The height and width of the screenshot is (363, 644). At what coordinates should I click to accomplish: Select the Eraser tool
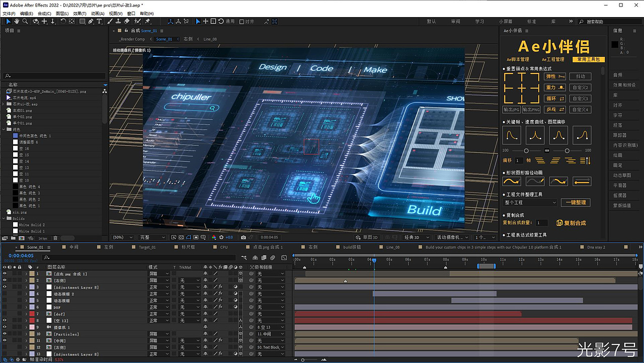(x=126, y=22)
